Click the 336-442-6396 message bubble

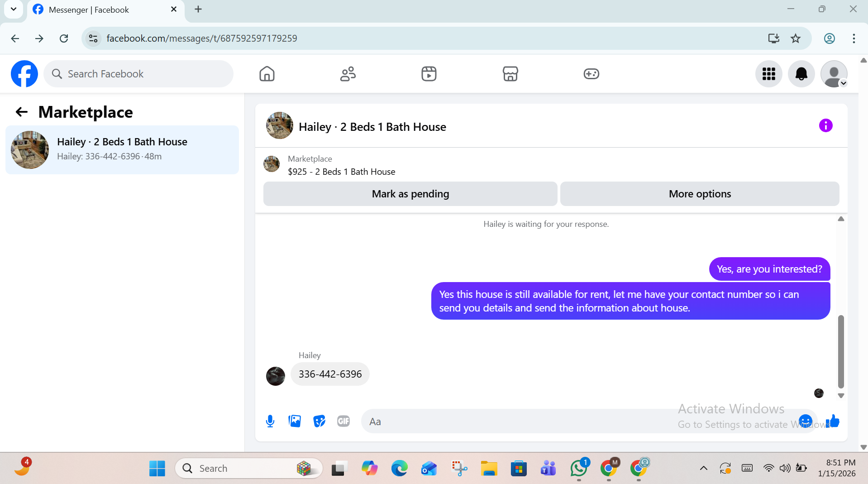(x=330, y=374)
